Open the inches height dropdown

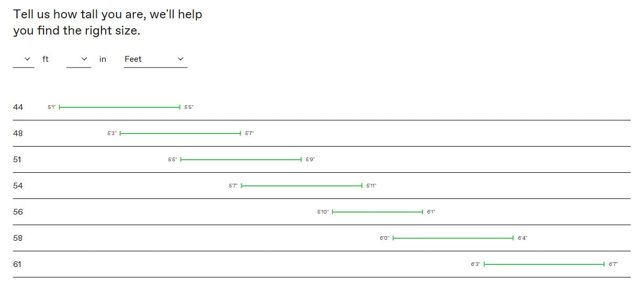[78, 59]
